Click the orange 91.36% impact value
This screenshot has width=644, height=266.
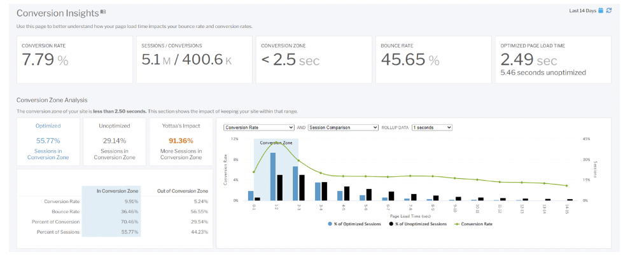181,141
